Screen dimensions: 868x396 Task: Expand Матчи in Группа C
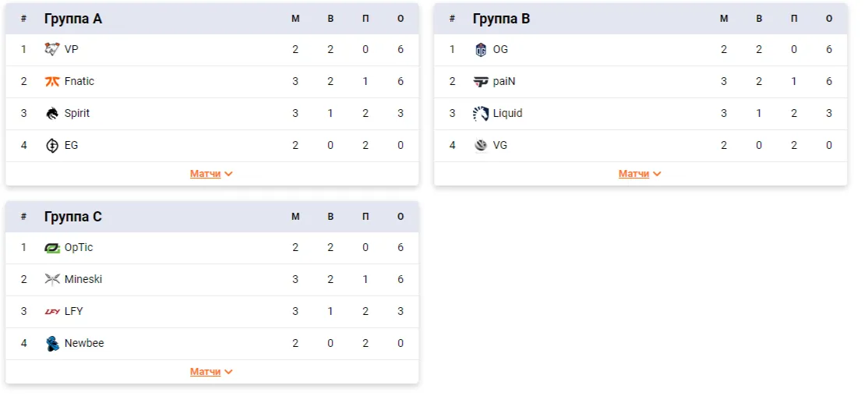(211, 372)
